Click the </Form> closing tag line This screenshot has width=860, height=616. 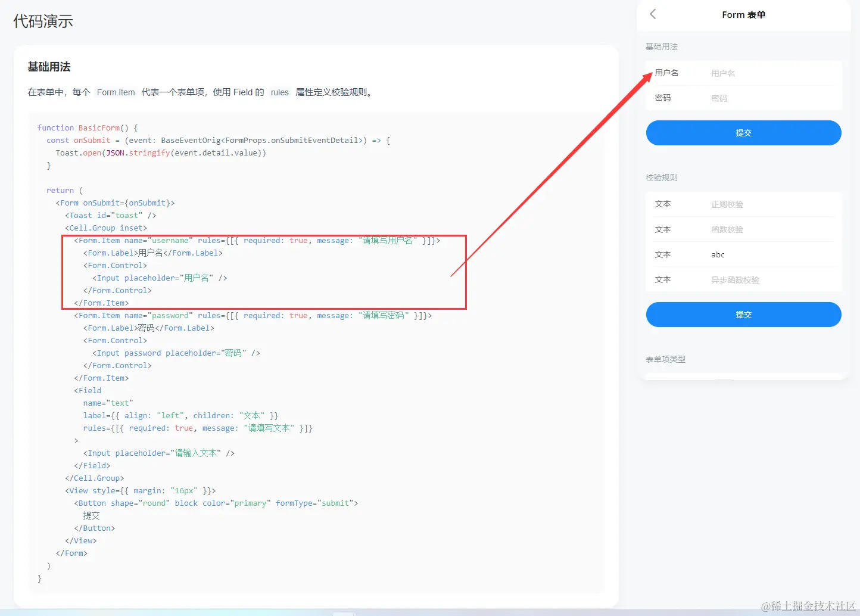click(x=71, y=553)
